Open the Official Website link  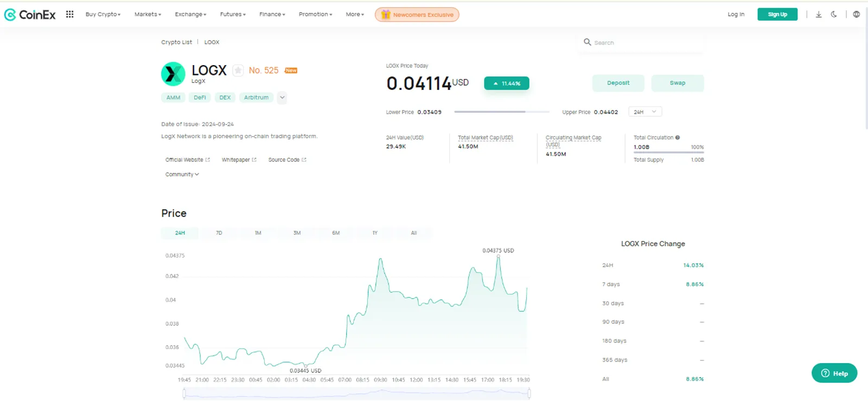click(x=187, y=160)
